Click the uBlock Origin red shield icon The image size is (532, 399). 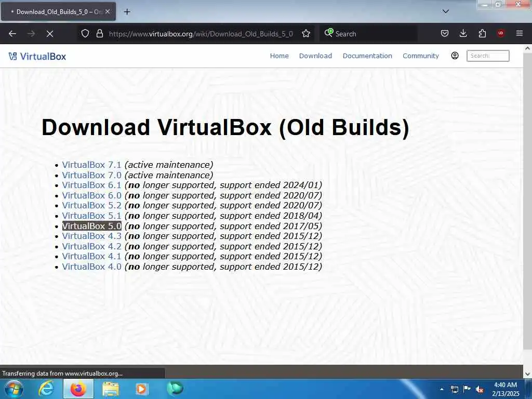click(x=500, y=33)
